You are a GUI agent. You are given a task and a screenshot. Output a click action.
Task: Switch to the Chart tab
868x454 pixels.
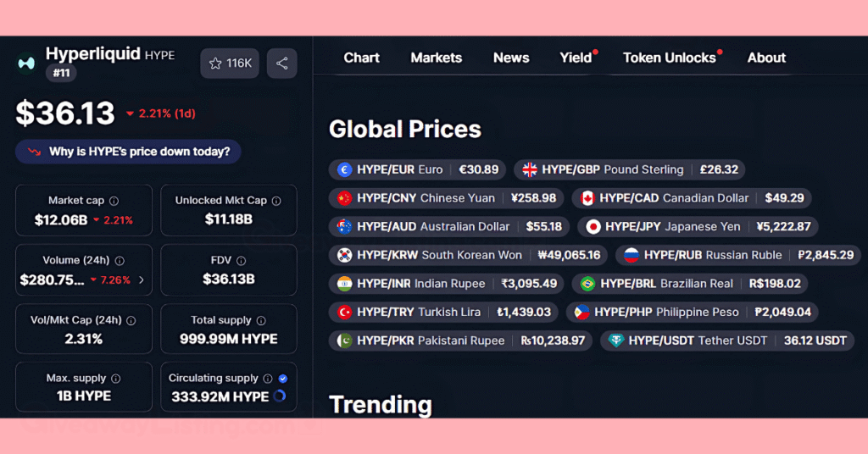pos(361,58)
